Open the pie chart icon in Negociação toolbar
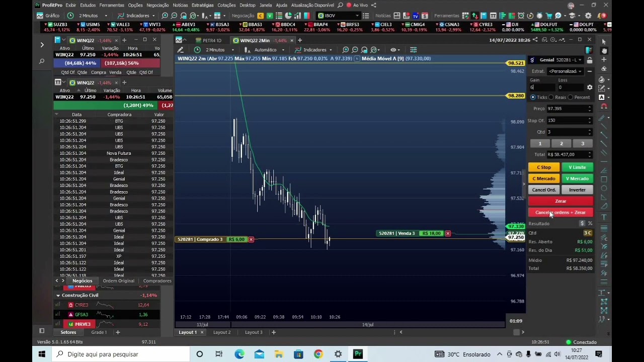 (288, 16)
